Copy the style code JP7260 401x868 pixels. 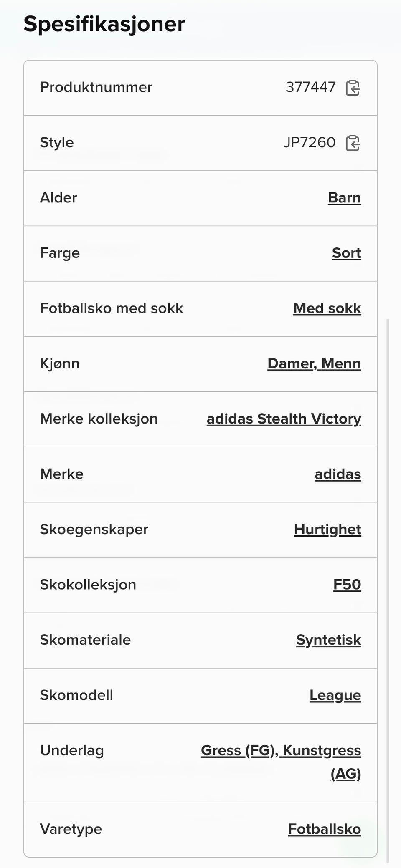353,143
